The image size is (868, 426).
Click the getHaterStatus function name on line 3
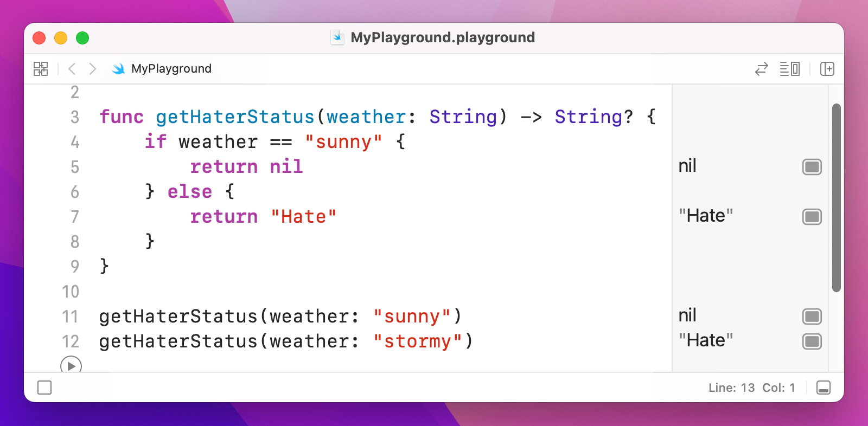[235, 117]
